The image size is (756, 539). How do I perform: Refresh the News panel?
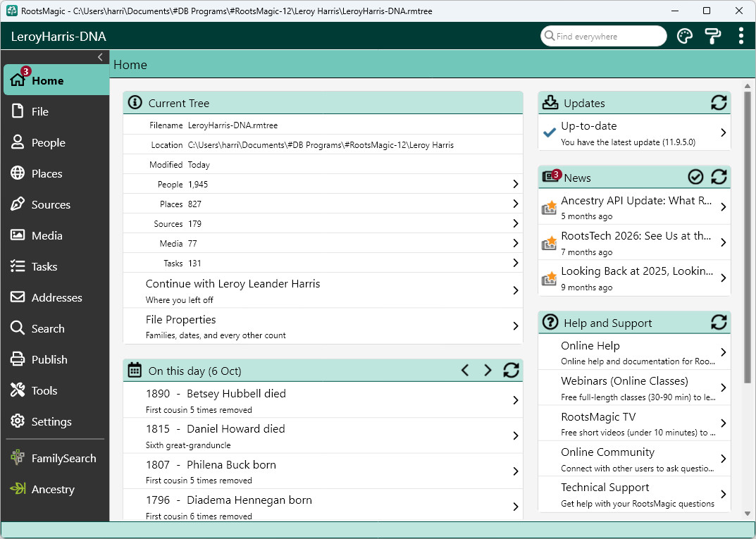coord(719,177)
